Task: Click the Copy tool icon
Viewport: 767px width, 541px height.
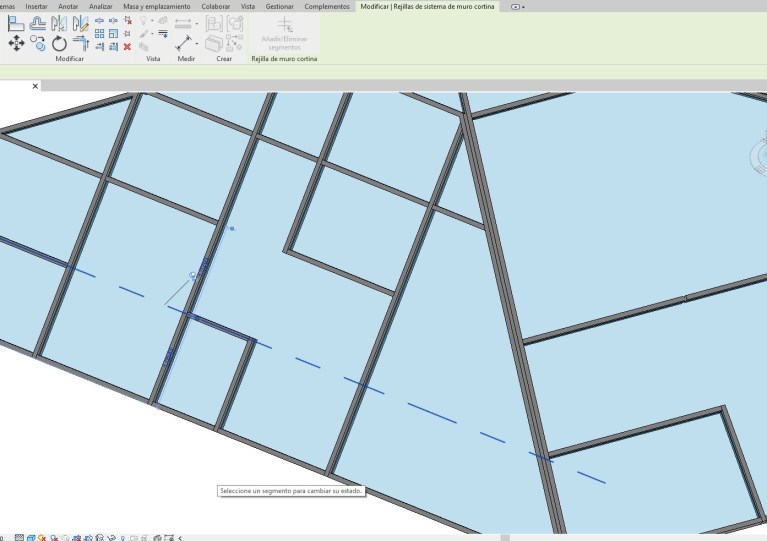Action: point(38,43)
